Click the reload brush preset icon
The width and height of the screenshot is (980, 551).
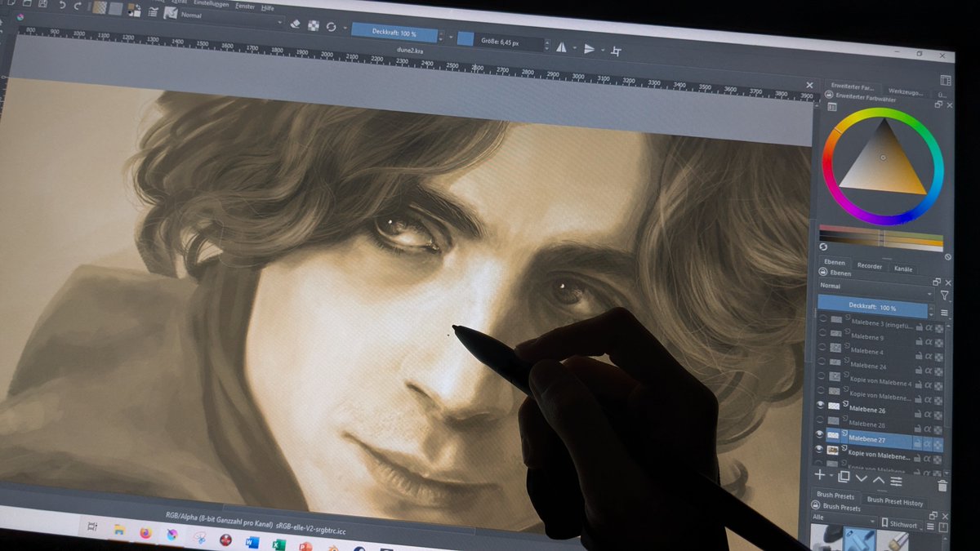pyautogui.click(x=331, y=27)
